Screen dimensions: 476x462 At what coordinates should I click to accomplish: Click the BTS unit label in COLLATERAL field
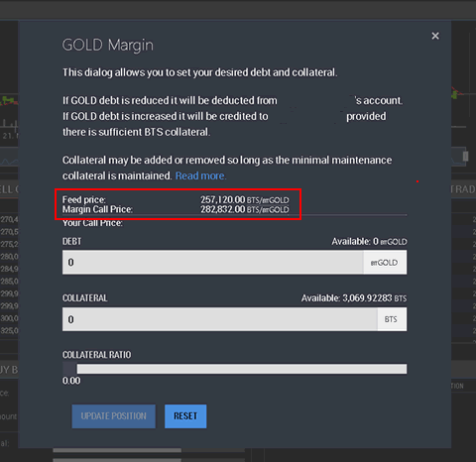[x=392, y=319]
